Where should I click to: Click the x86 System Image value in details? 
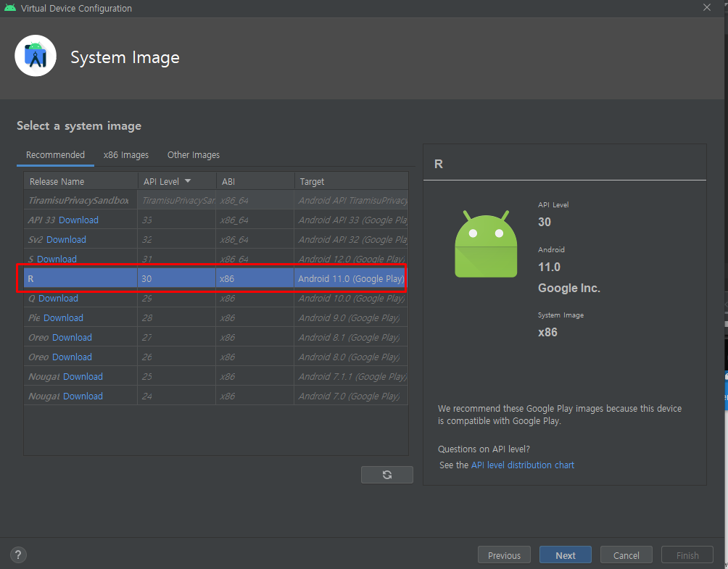coord(547,332)
